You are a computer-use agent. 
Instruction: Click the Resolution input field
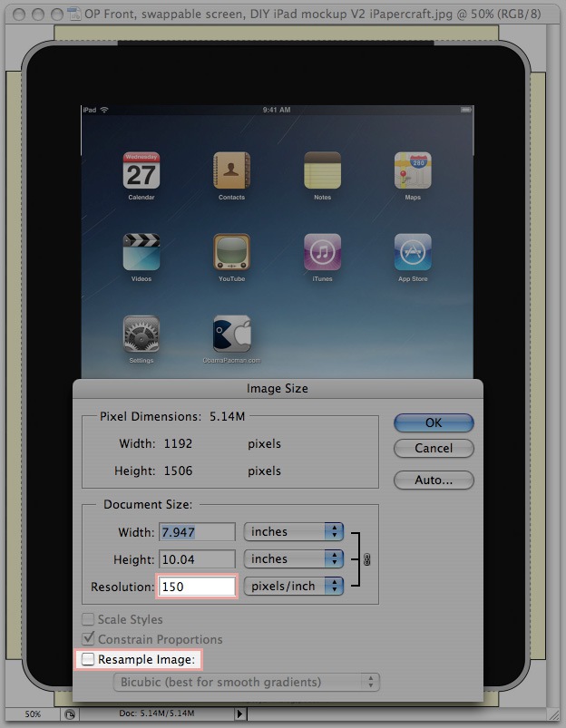click(x=197, y=587)
